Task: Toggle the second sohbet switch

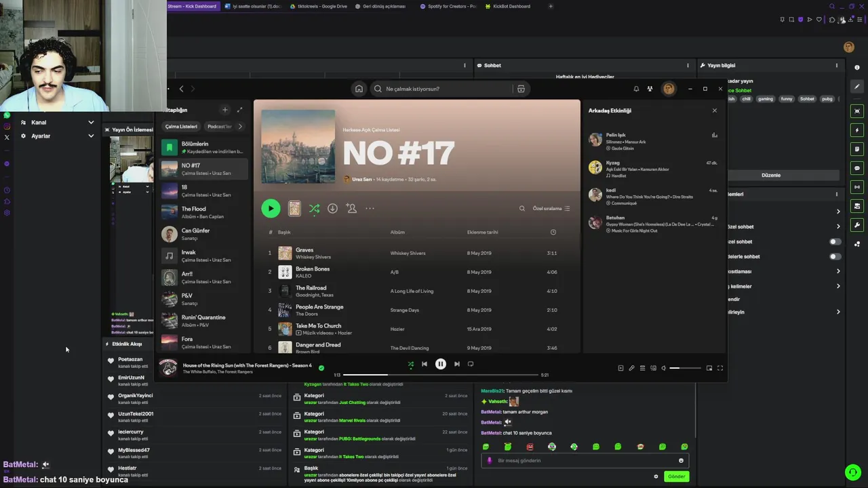Action: click(x=835, y=257)
